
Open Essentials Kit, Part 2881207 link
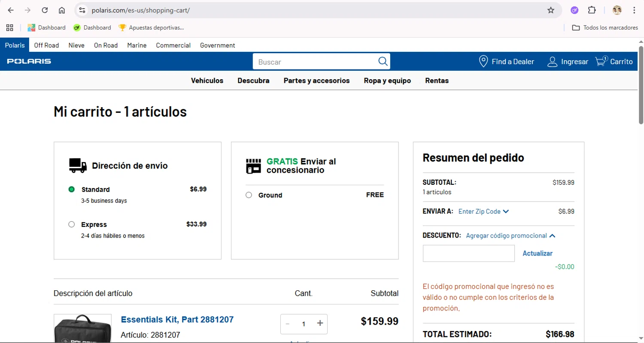point(177,319)
